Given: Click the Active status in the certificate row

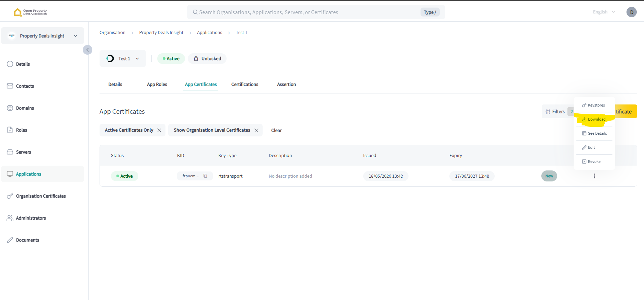Looking at the screenshot, I should [124, 176].
